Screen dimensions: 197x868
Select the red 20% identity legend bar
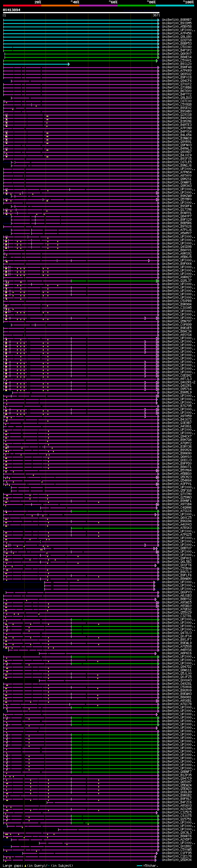coord(22,6)
